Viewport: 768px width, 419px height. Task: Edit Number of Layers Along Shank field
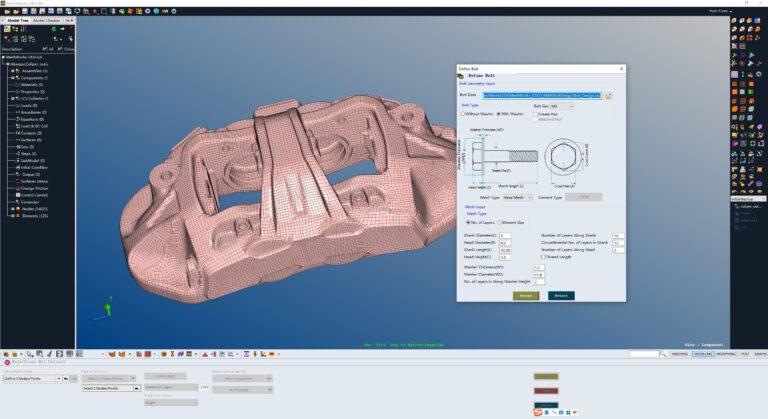[x=618, y=236]
